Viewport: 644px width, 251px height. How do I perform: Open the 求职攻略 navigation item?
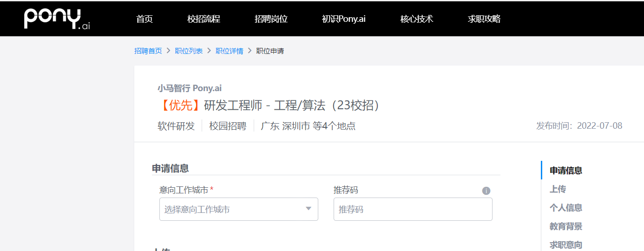484,19
